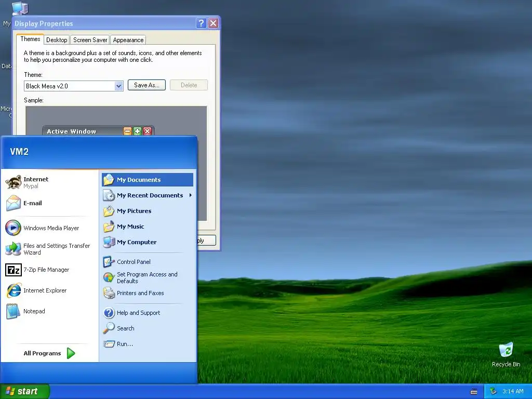This screenshot has height=399, width=532.
Task: Click the Display Properties help question button
Action: pos(201,23)
